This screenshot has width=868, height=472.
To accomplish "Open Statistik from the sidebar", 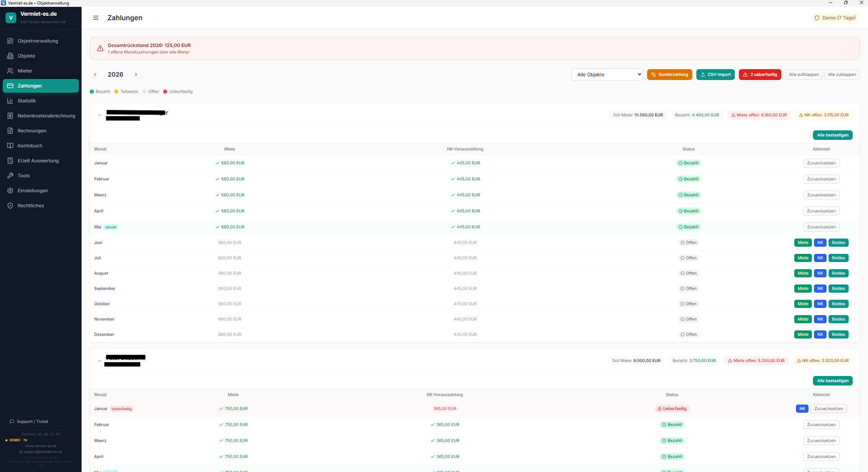I will (41, 101).
